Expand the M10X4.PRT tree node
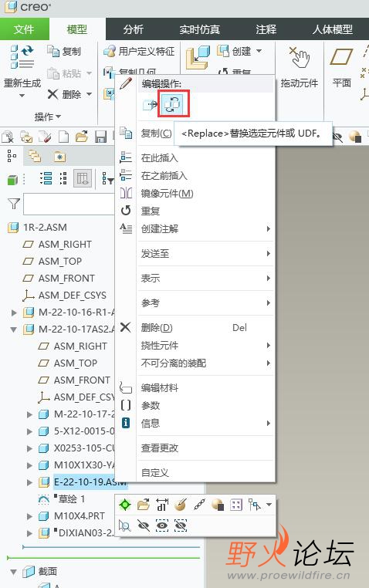The width and height of the screenshot is (369, 588). pos(29,516)
